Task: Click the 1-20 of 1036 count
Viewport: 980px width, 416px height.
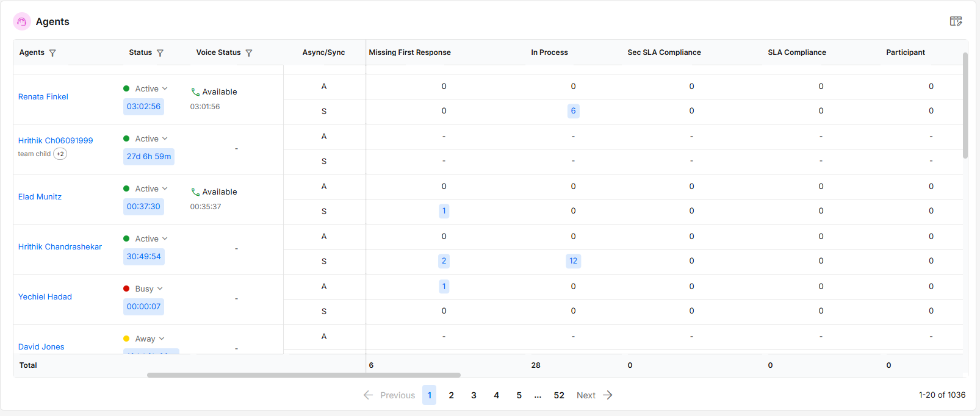Action: pyautogui.click(x=942, y=395)
